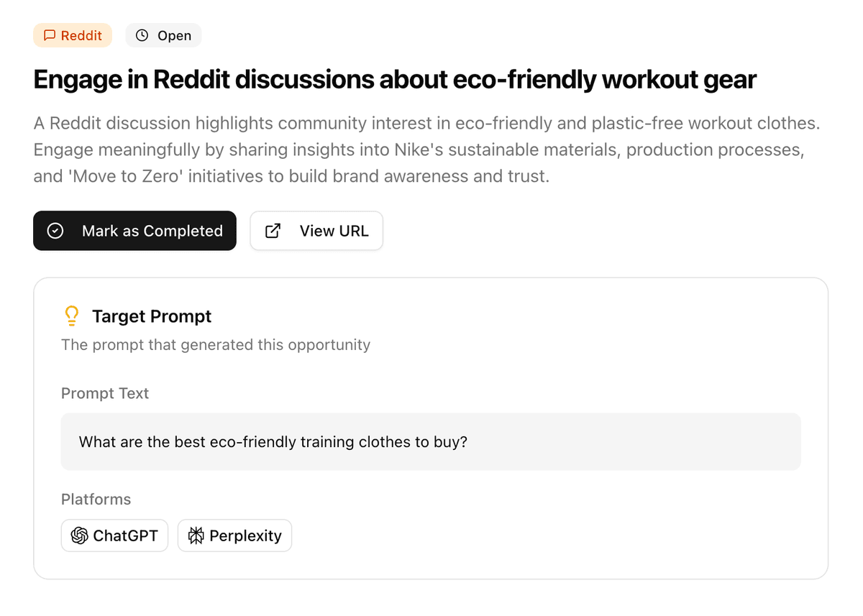Click the eco-friendly workout gear title

pyautogui.click(x=394, y=79)
